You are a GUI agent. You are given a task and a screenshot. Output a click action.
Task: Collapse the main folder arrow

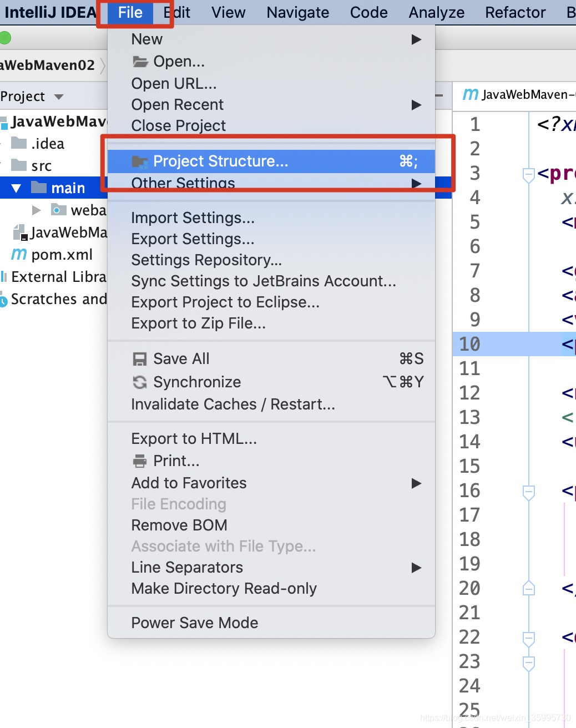pyautogui.click(x=16, y=188)
